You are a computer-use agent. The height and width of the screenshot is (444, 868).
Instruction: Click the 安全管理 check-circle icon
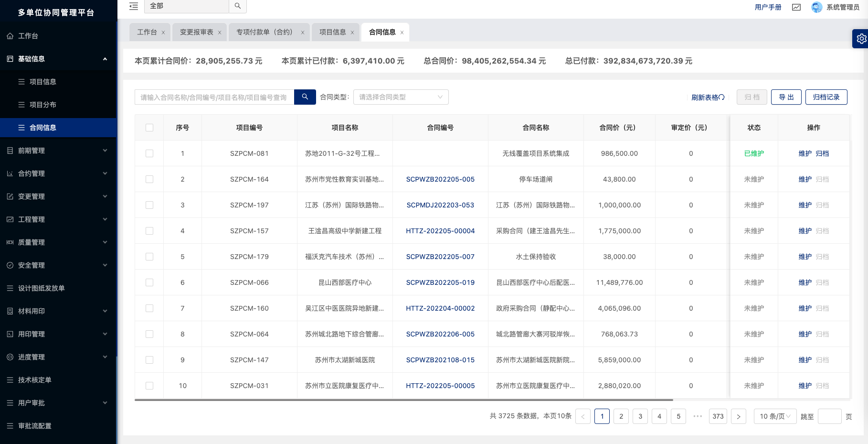click(x=10, y=265)
